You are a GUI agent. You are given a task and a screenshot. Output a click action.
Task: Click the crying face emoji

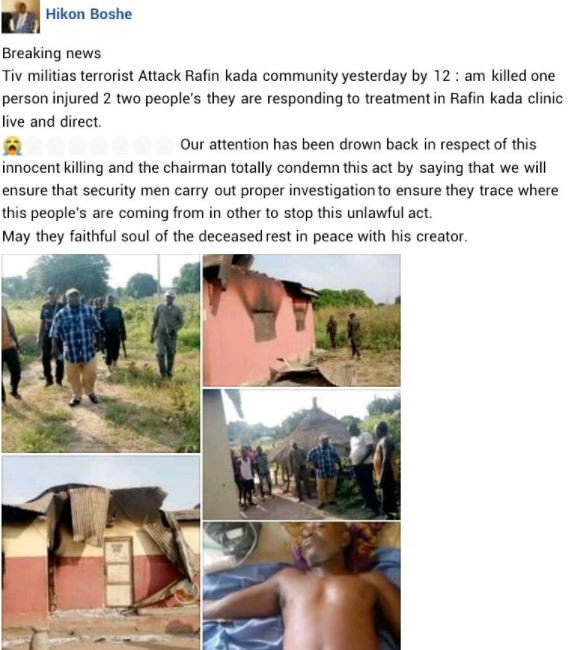click(x=12, y=146)
